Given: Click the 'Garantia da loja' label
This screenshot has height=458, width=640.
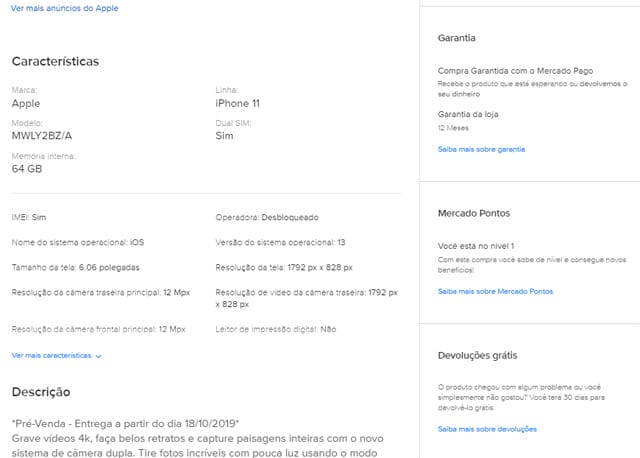Looking at the screenshot, I should tap(468, 114).
